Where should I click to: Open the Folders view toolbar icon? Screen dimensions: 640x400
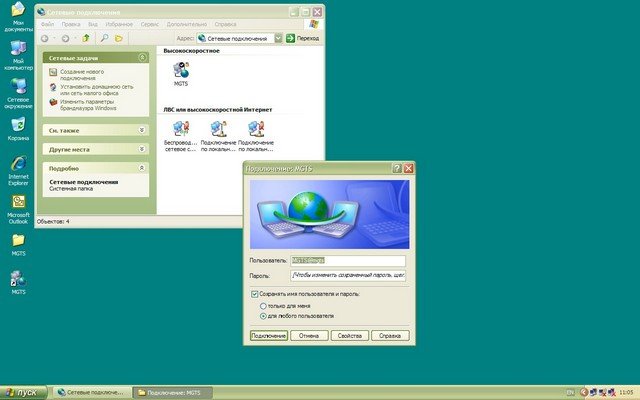(119, 38)
